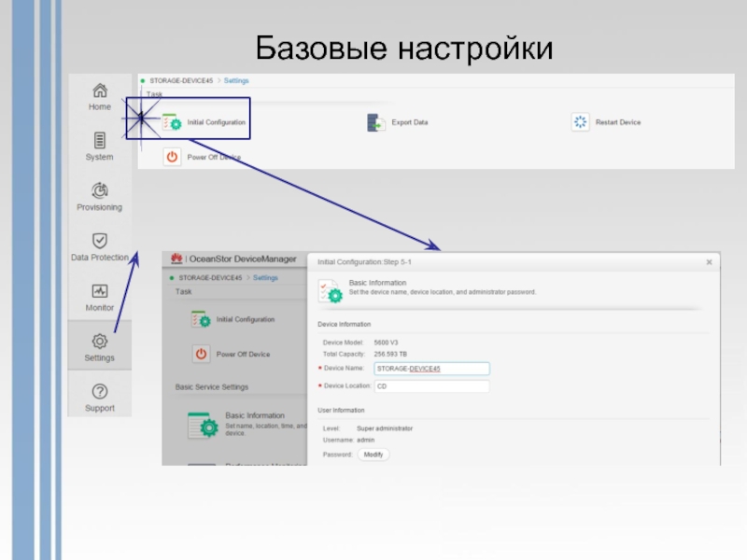Click the Data Protection label in sidebar
The width and height of the screenshot is (747, 560).
(x=100, y=258)
